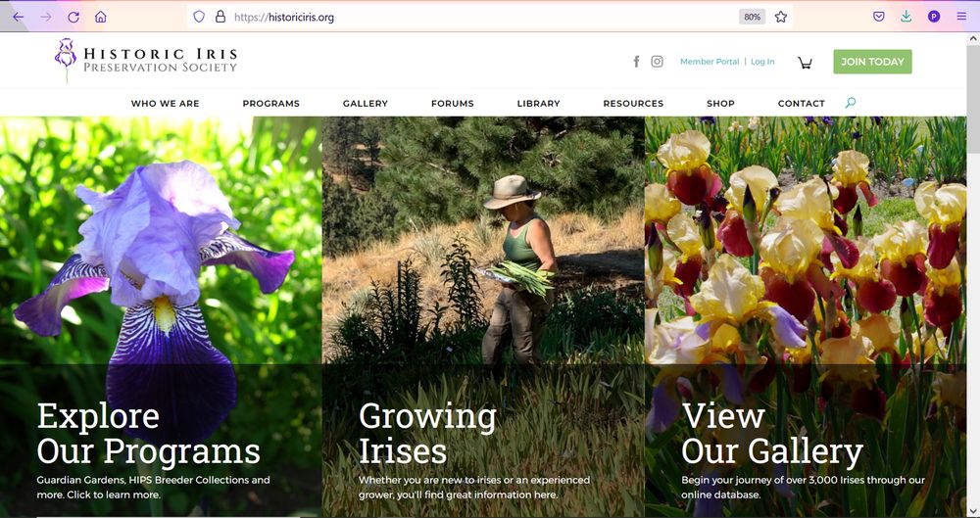Screen dimensions: 980x518
Task: Expand the LIBRARY navigation menu
Action: (538, 104)
